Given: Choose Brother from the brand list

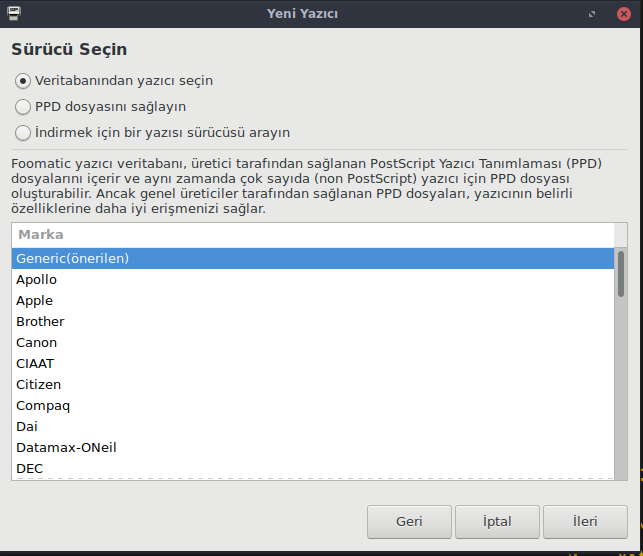Looking at the screenshot, I should (x=40, y=321).
